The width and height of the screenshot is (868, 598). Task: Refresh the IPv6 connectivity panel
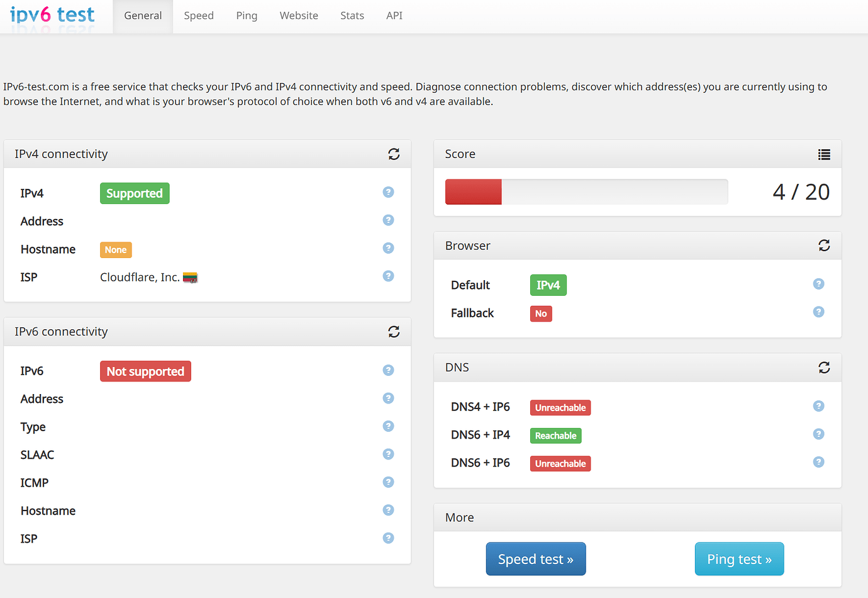(x=394, y=332)
